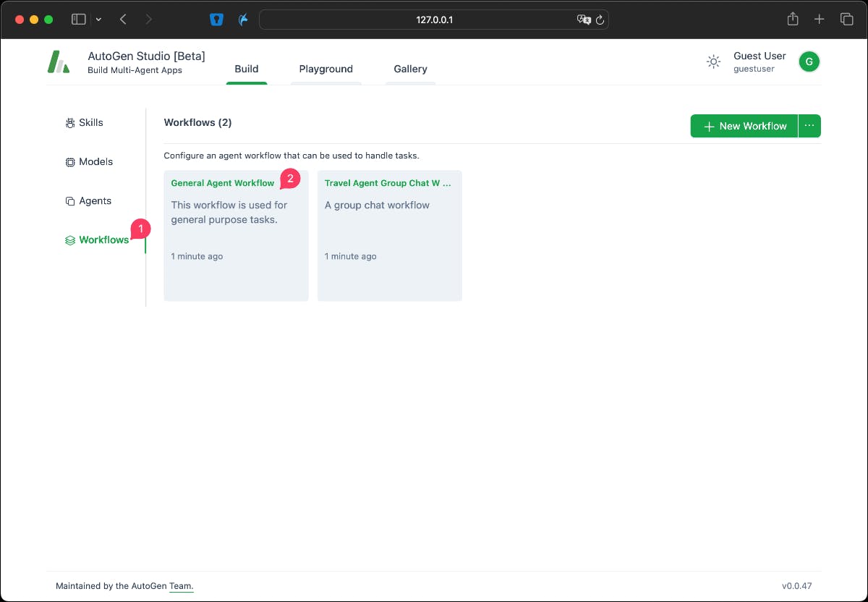Click the AutoGen Studio [Beta] title

click(x=146, y=56)
